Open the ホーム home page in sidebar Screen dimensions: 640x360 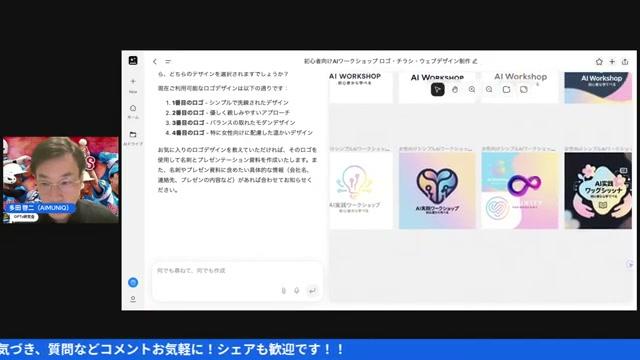(133, 111)
